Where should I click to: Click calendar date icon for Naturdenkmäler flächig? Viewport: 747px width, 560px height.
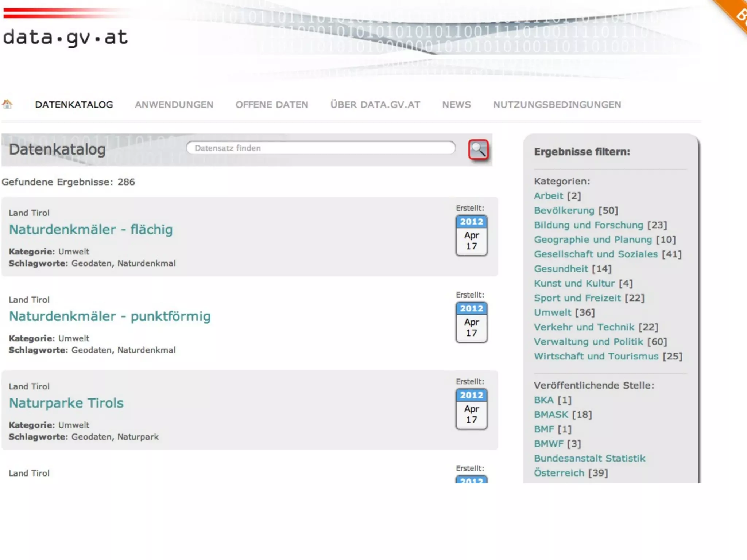[471, 236]
